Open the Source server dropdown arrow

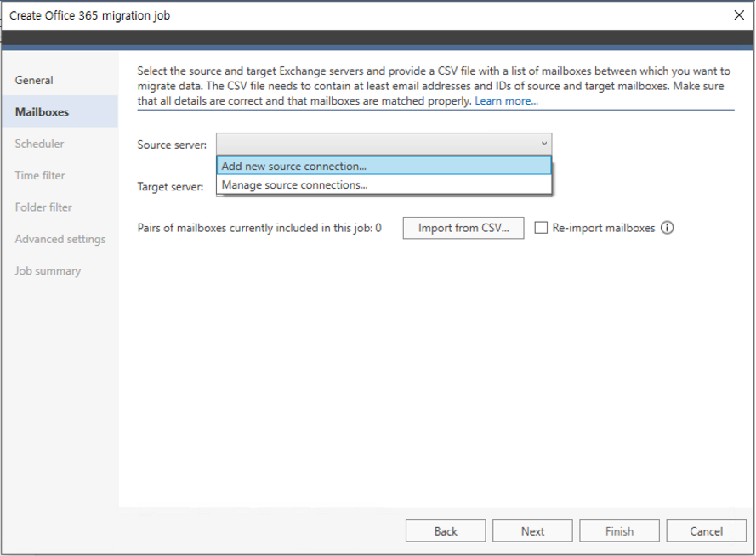tap(544, 144)
